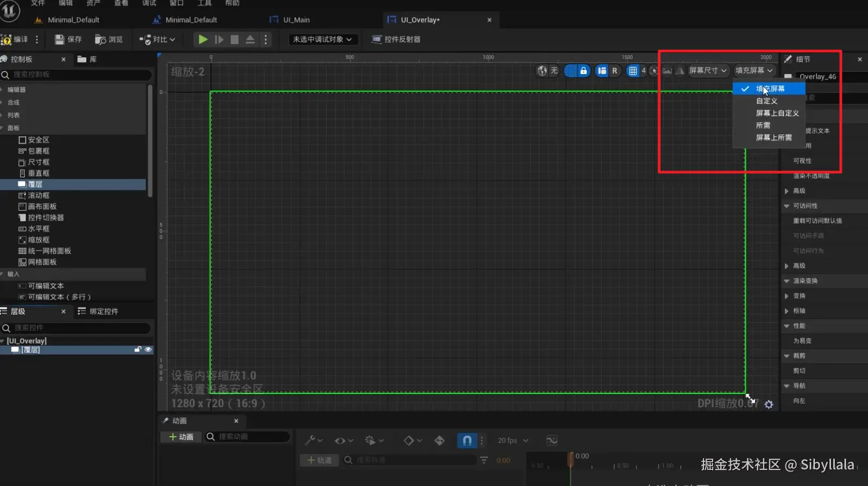Toggle the dashed-outline display button

pyautogui.click(x=571, y=71)
